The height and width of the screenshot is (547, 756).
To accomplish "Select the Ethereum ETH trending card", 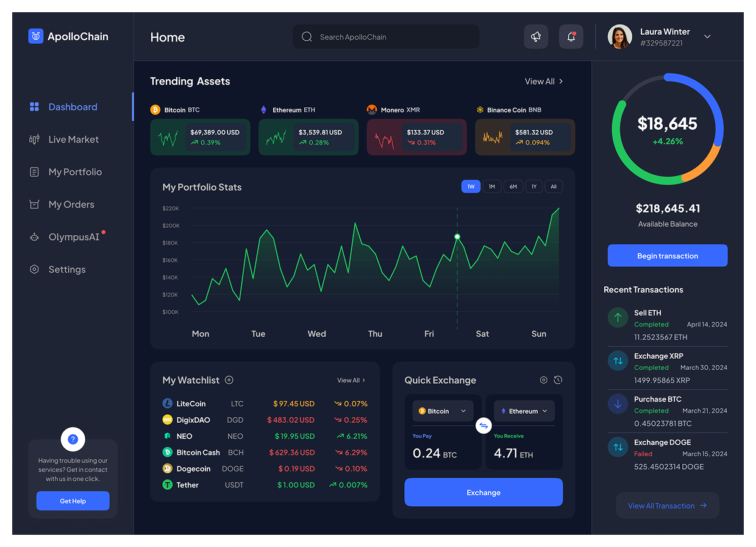I will 308,137.
